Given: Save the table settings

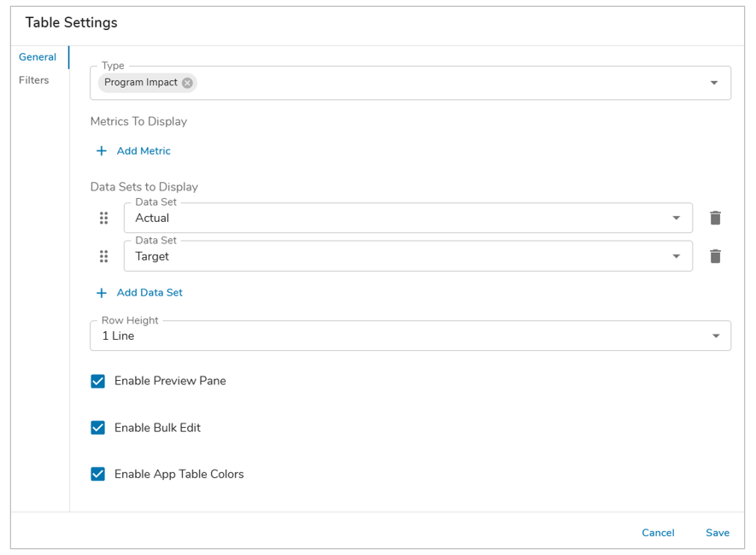Looking at the screenshot, I should point(718,533).
